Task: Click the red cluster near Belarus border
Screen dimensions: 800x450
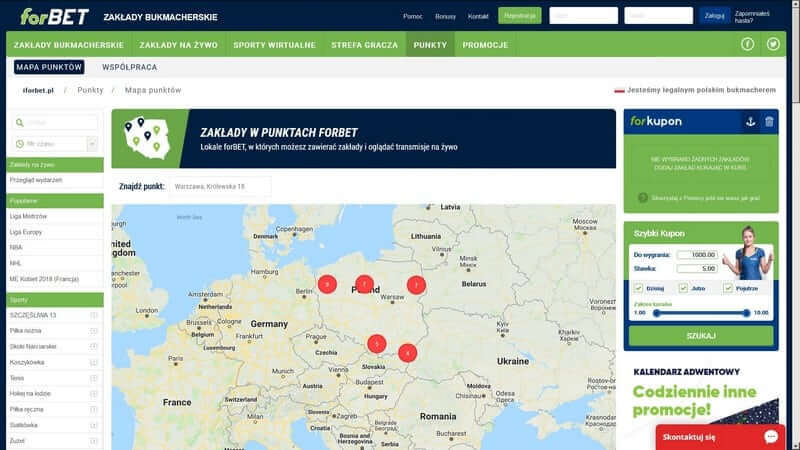Action: (416, 285)
